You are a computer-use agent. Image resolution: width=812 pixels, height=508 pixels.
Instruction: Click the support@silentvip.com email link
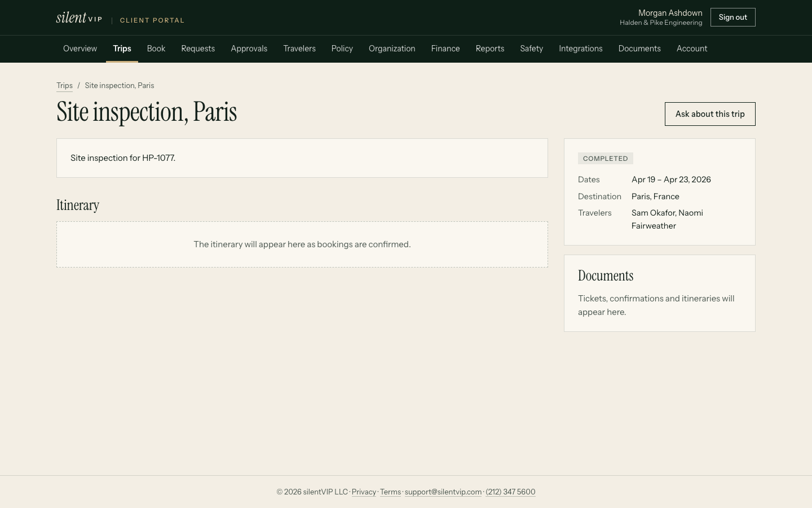(443, 492)
